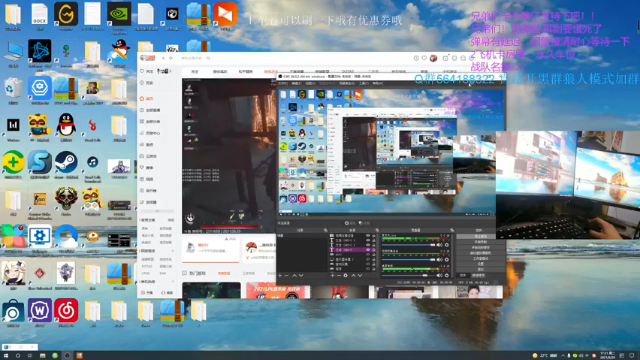Mute the first audio mixer channel speaker icon
The width and height of the screenshot is (640, 360).
[x=439, y=245]
